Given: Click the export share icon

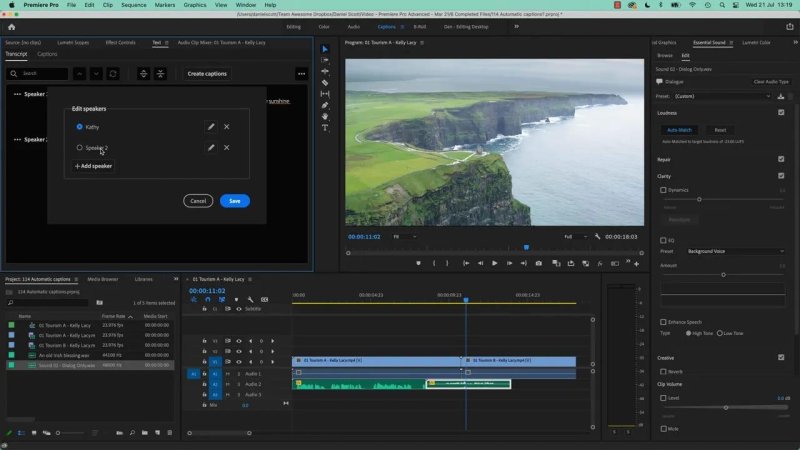Looking at the screenshot, I should [790, 27].
